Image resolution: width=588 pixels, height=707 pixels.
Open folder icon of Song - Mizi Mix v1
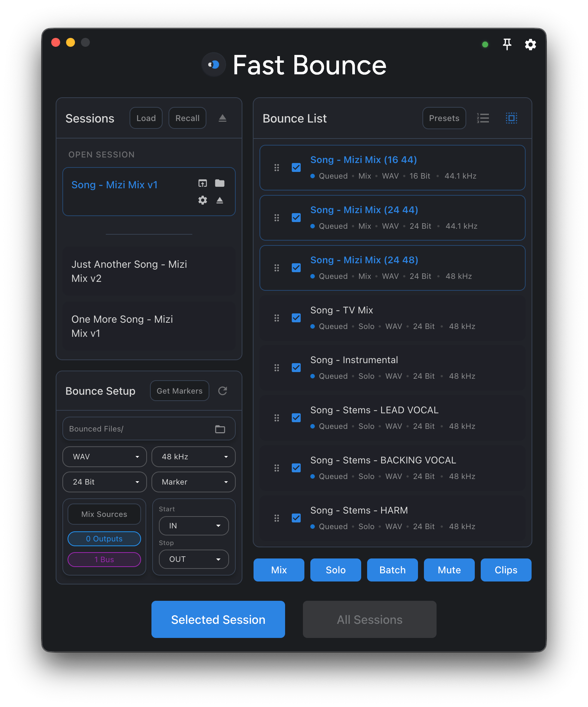220,183
